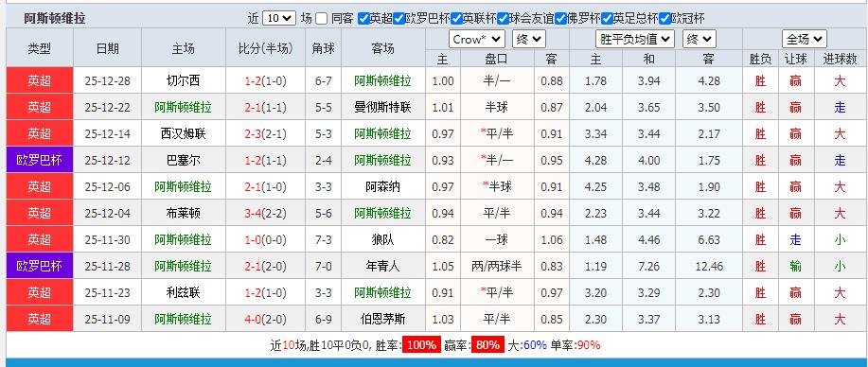Click date 25-12-06
The height and width of the screenshot is (367, 868).
(107, 187)
